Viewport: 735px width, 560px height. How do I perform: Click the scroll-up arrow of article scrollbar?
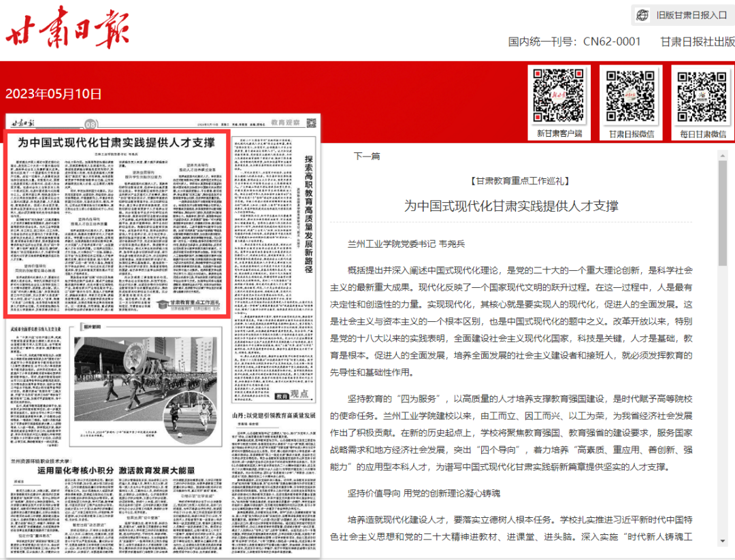tap(723, 156)
